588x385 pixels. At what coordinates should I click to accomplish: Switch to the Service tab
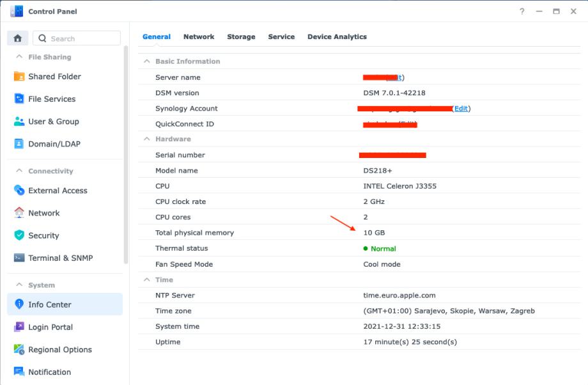coord(281,37)
